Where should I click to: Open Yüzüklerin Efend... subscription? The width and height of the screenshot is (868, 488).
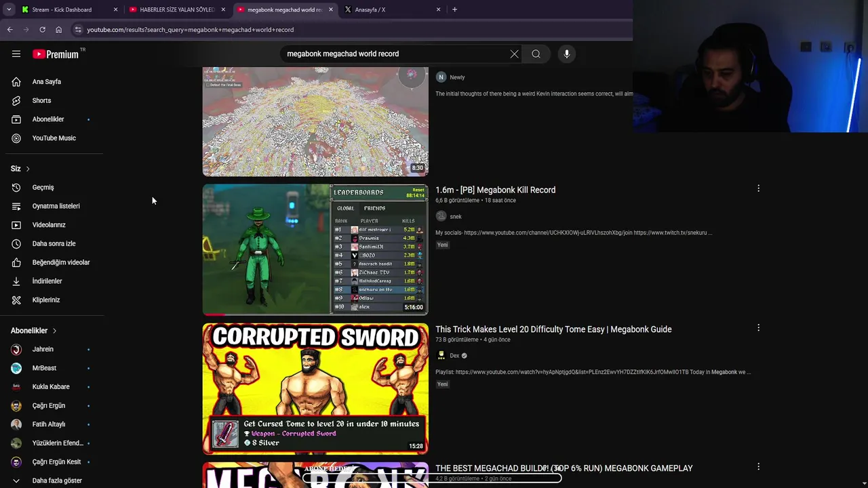click(x=51, y=443)
